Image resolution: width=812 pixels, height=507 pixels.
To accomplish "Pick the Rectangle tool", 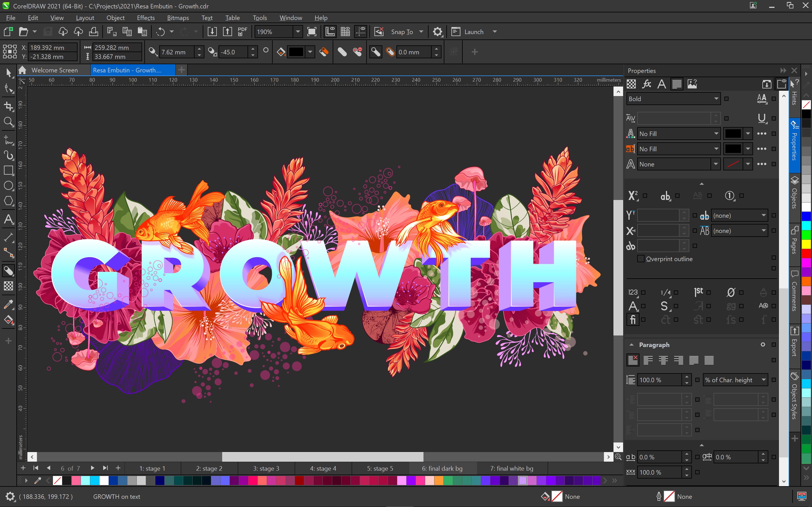I will pyautogui.click(x=9, y=170).
